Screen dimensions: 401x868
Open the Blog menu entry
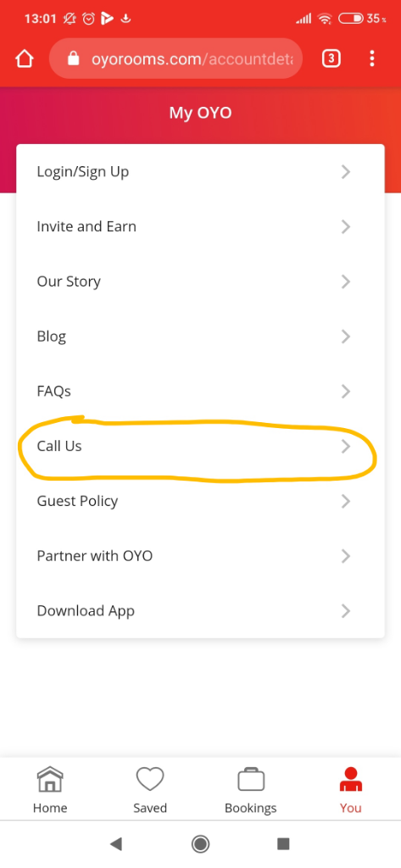[x=200, y=336]
